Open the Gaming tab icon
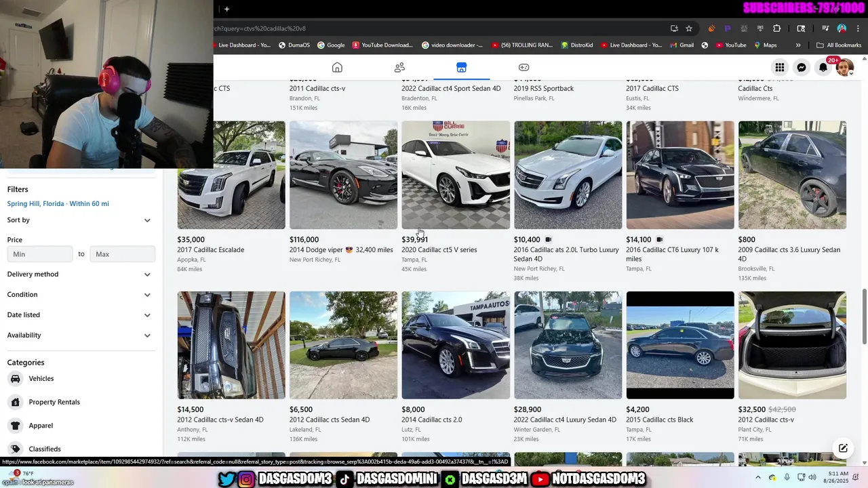868x488 pixels. (x=524, y=67)
